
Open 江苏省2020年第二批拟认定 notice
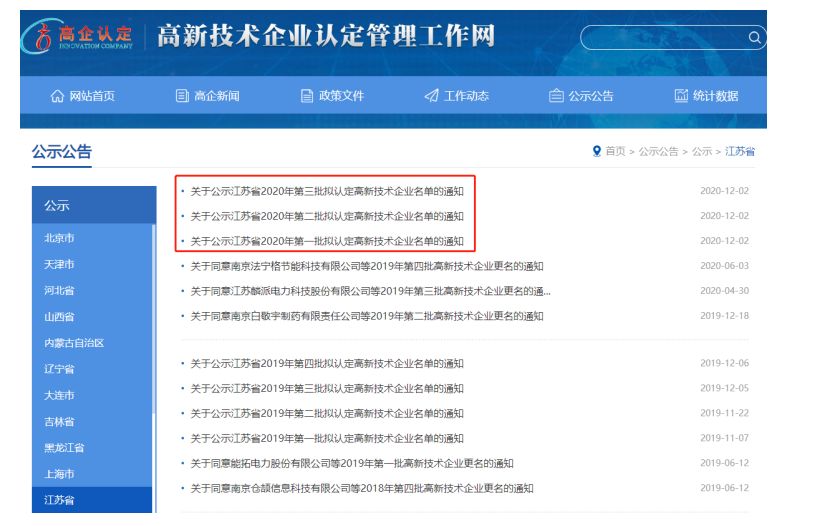(327, 216)
